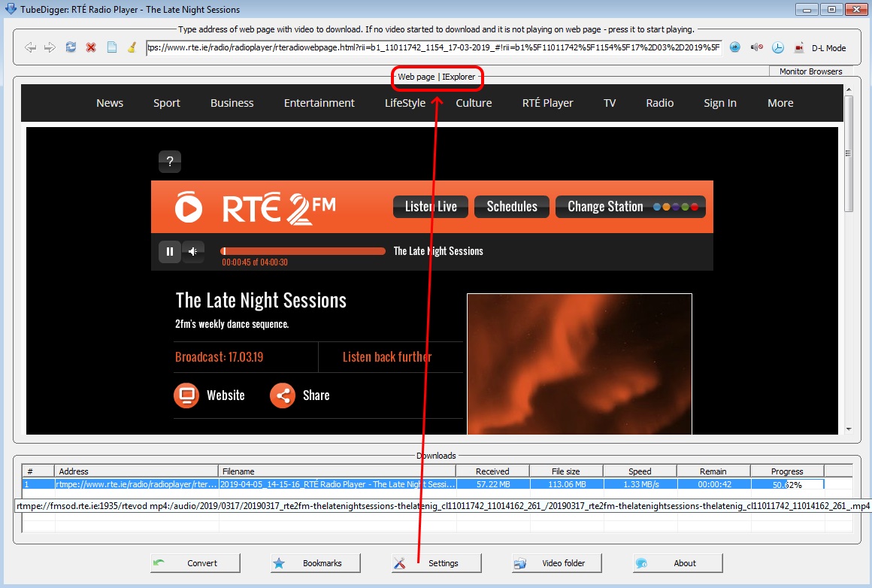
Task: Click the Share icon
Action: click(283, 396)
